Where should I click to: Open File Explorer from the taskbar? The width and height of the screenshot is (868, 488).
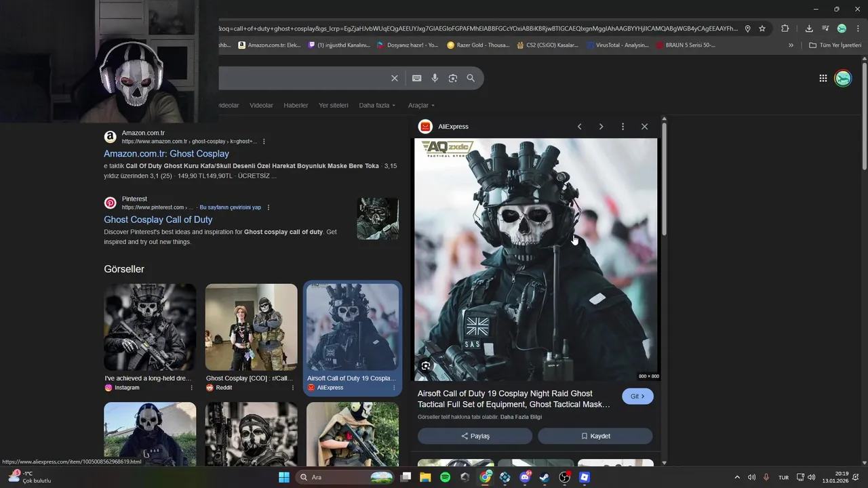425,477
